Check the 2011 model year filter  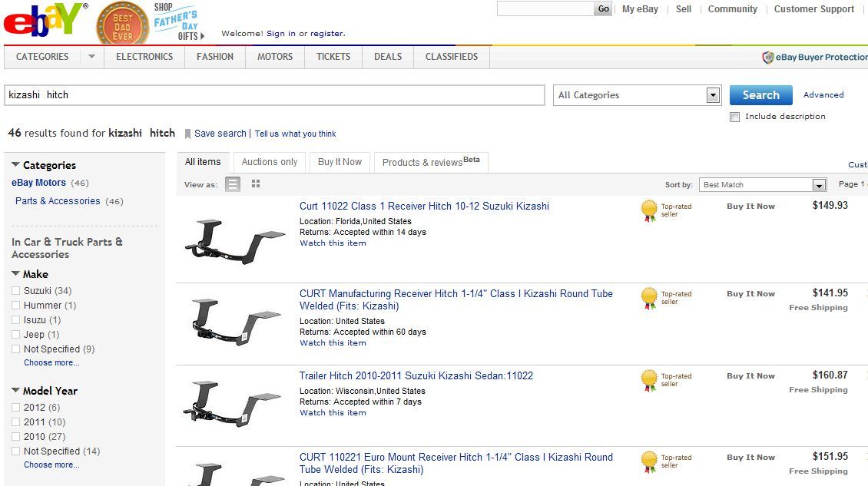tap(16, 422)
